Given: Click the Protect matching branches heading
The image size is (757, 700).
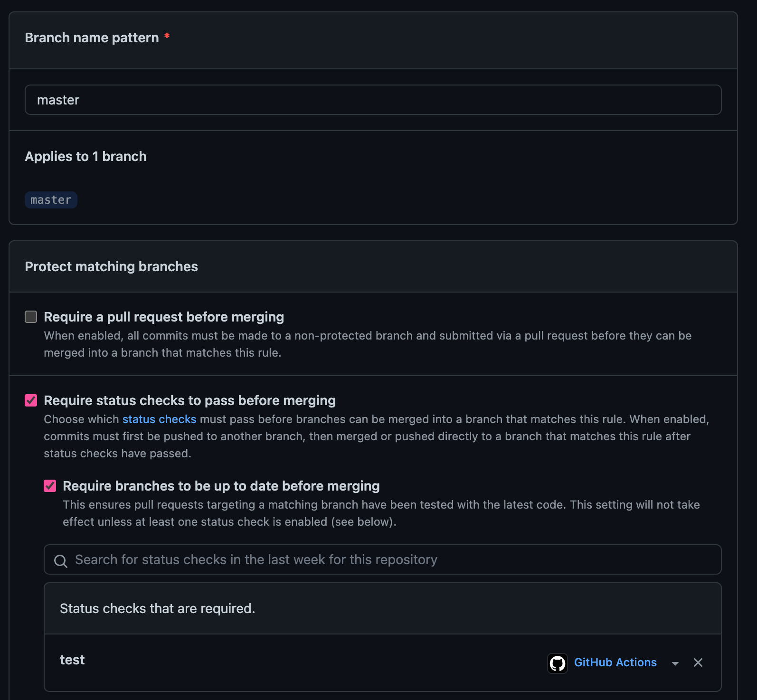Looking at the screenshot, I should pyautogui.click(x=111, y=266).
